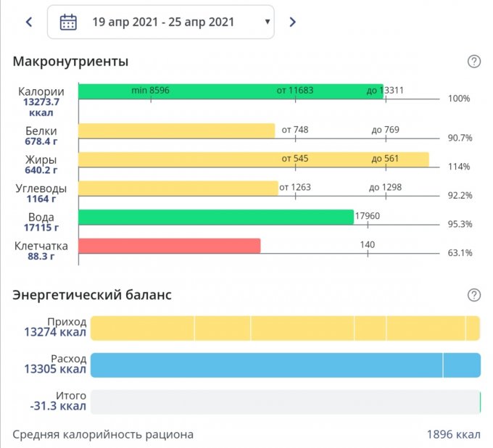Click the yellow Приход energy bar

[285, 328]
